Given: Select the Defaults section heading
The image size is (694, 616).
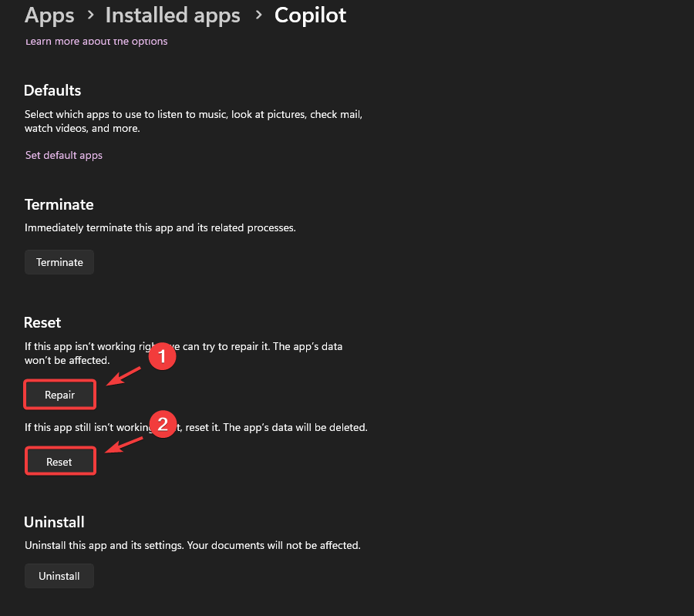Looking at the screenshot, I should [52, 90].
